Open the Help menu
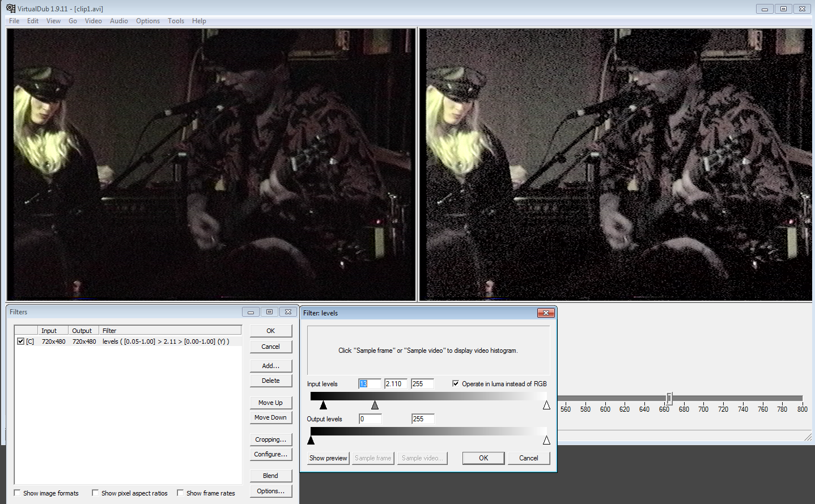 coord(199,21)
